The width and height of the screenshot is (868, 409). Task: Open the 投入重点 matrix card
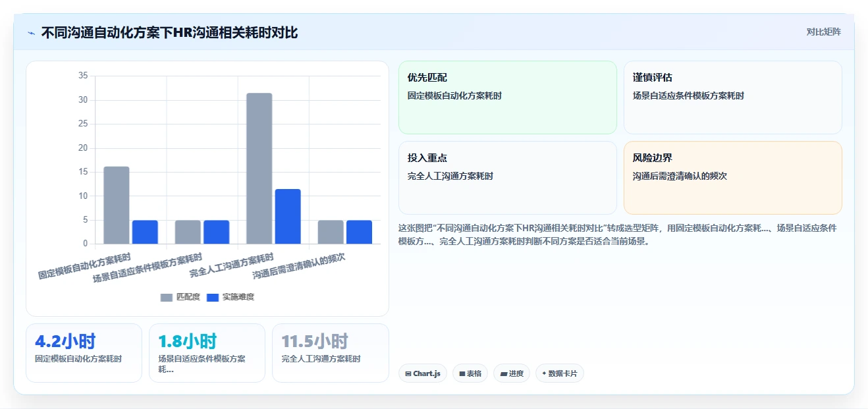pos(508,178)
